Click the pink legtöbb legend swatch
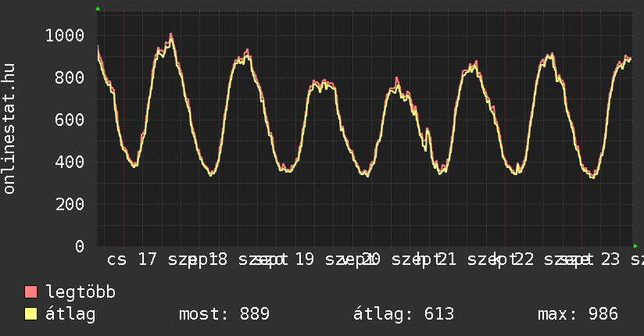Viewport: 644px width, 336px height. [30, 291]
